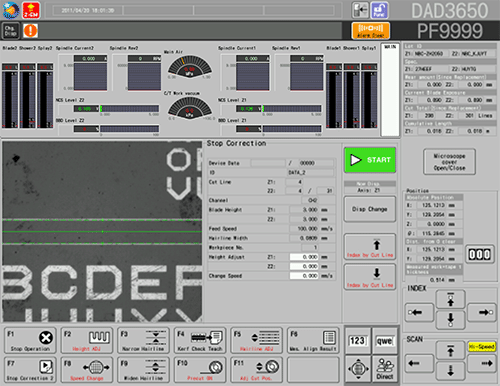Click the INDEX up arrow button
The image size is (500, 386).
coord(450,300)
